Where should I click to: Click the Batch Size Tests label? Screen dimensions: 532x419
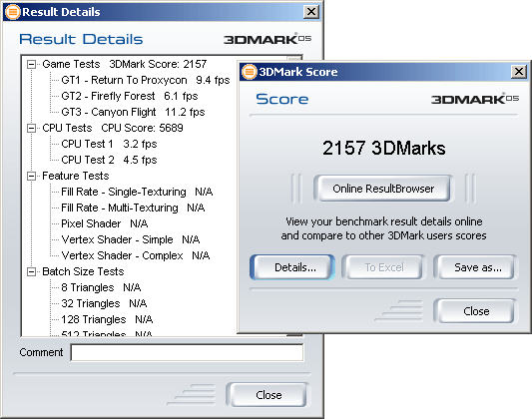pos(83,272)
